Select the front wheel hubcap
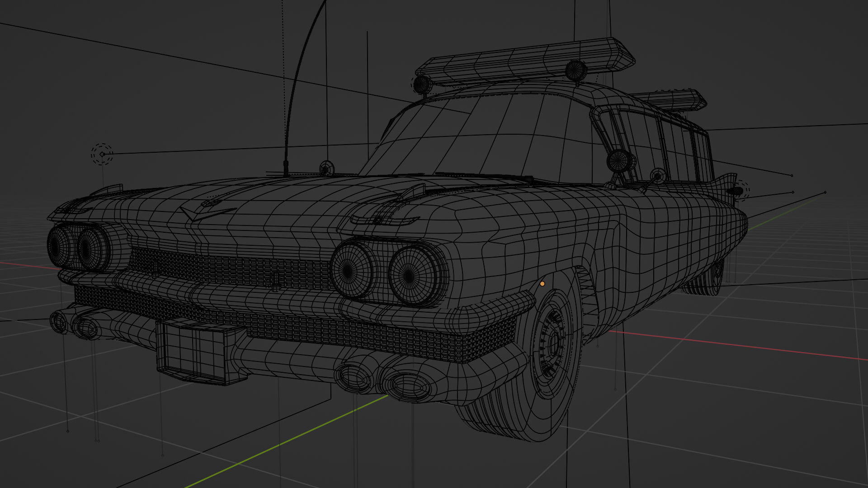Image resolution: width=868 pixels, height=488 pixels. 552,344
